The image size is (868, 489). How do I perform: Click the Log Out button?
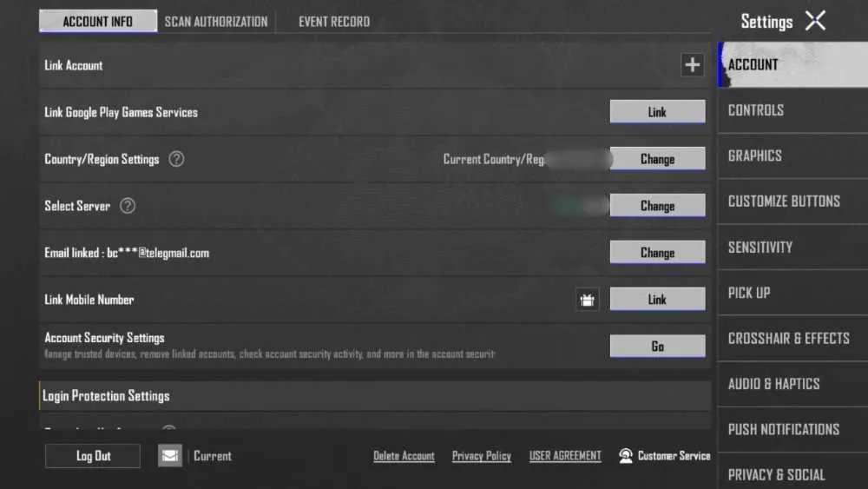coord(93,456)
